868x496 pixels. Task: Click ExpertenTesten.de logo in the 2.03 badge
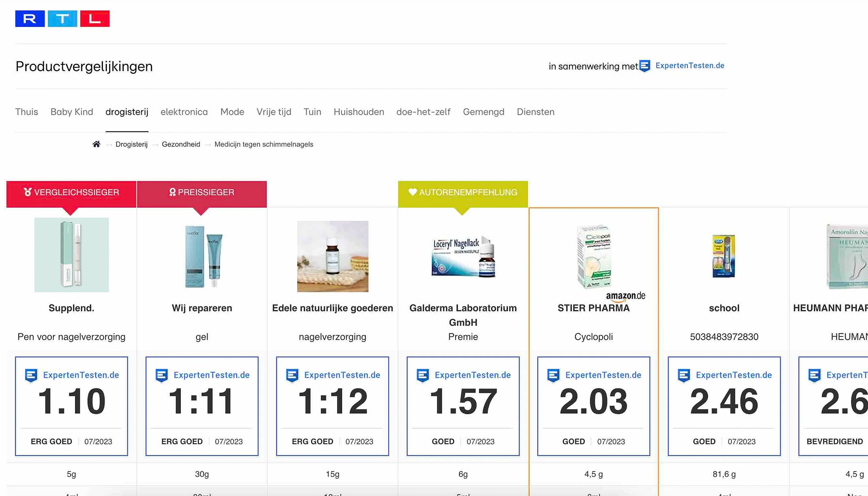[594, 375]
